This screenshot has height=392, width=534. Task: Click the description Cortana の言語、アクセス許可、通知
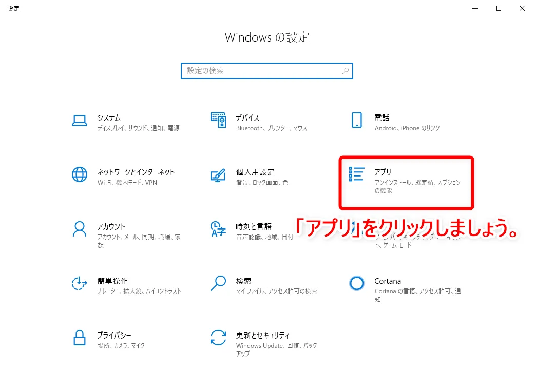[x=418, y=296]
